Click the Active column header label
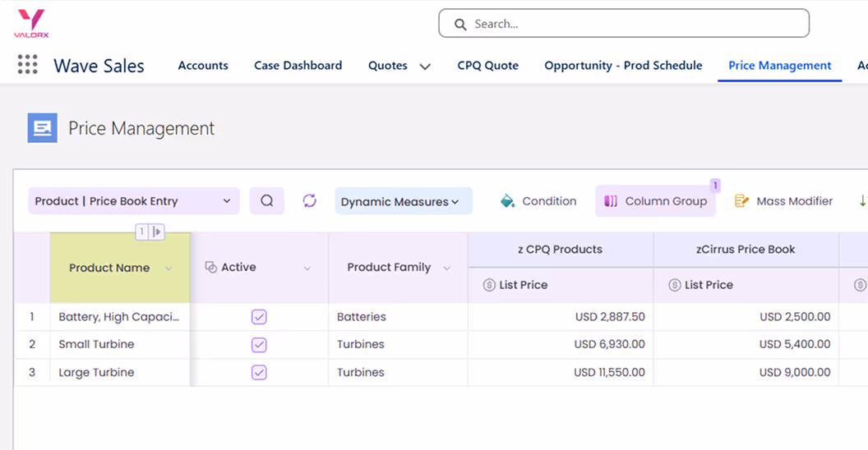The image size is (868, 450). 238,267
